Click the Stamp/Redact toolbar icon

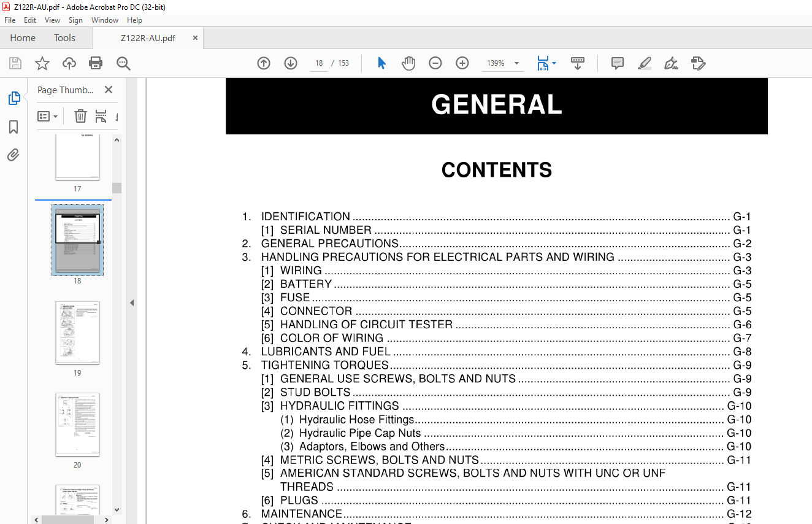(x=698, y=63)
